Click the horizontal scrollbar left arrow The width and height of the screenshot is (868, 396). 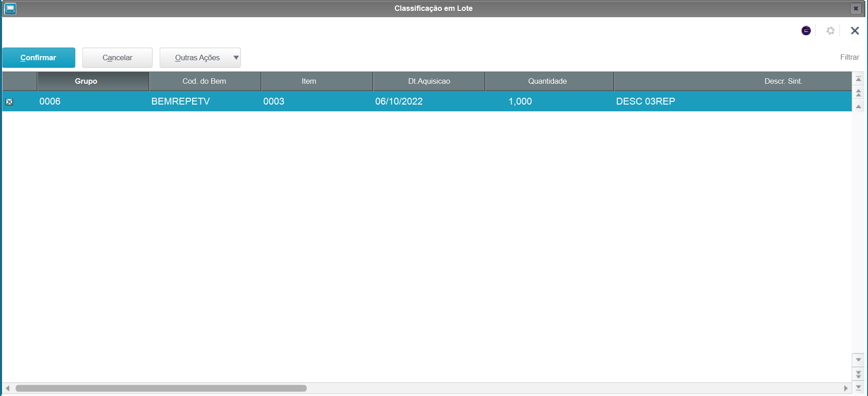pyautogui.click(x=8, y=388)
